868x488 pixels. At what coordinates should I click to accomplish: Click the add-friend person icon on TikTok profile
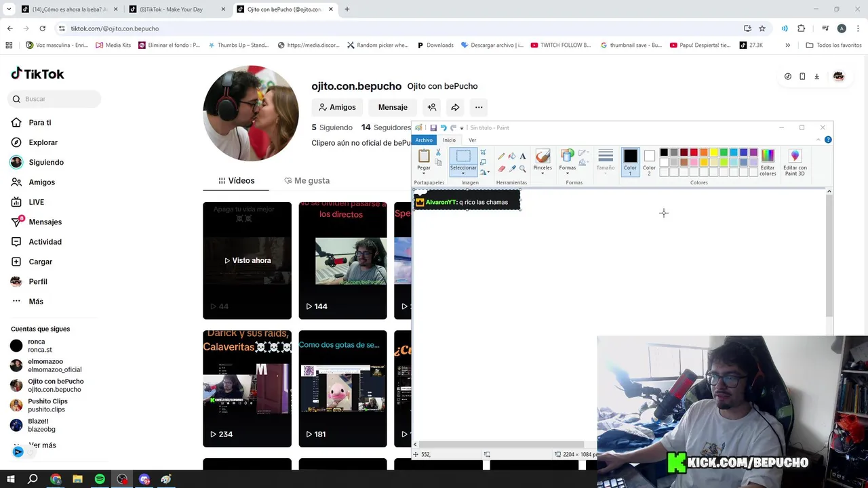432,107
